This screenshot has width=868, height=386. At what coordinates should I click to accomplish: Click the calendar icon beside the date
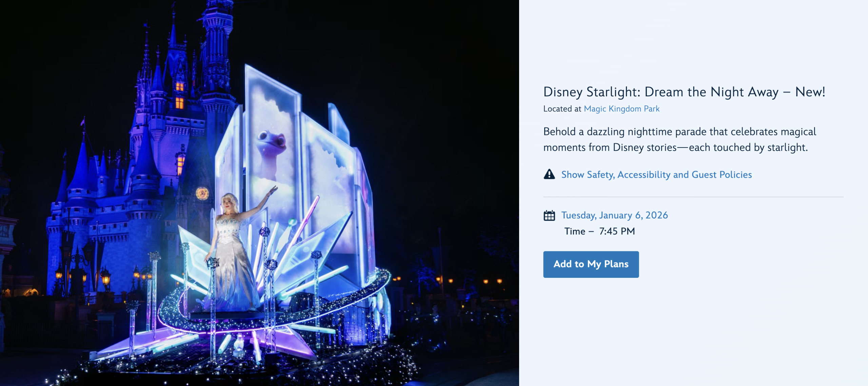pos(549,215)
